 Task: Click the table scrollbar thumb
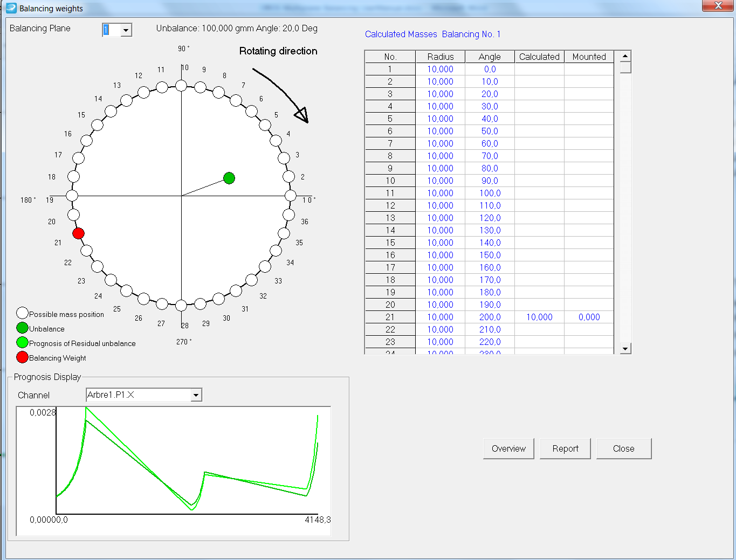coord(625,67)
